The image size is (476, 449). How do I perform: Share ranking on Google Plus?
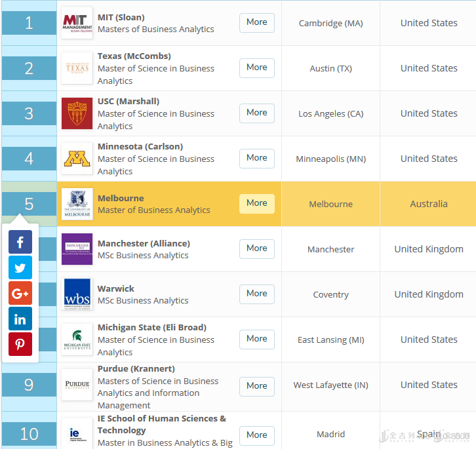point(20,293)
